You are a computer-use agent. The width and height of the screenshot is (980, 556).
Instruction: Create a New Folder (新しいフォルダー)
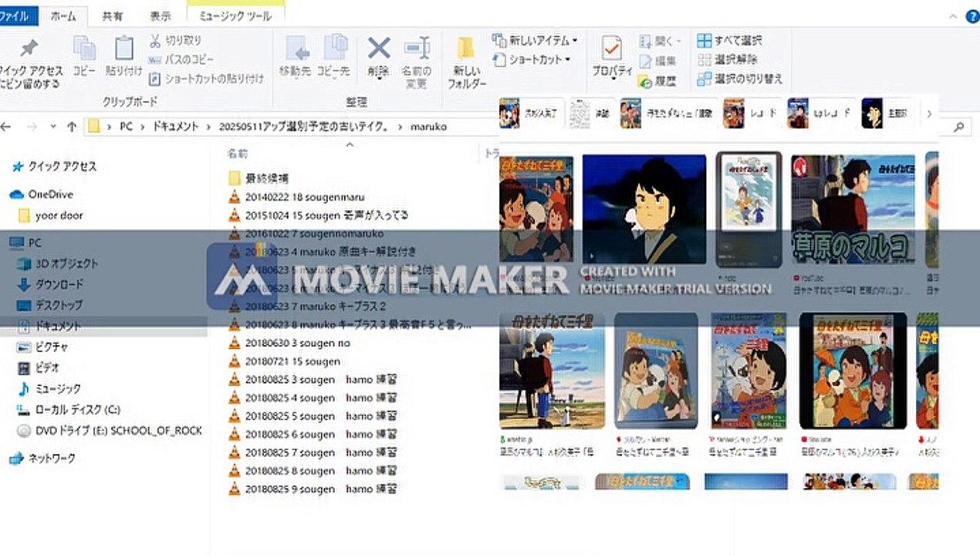(466, 62)
